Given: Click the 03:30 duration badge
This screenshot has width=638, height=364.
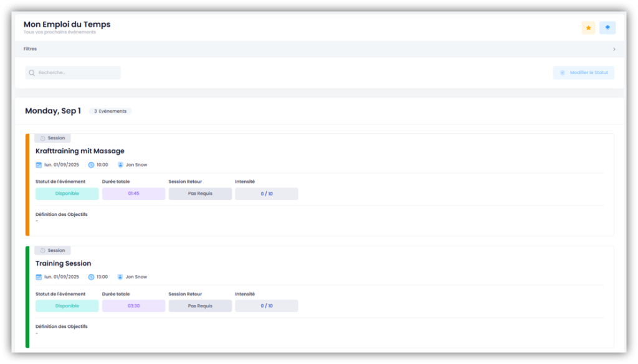Looking at the screenshot, I should (x=133, y=306).
